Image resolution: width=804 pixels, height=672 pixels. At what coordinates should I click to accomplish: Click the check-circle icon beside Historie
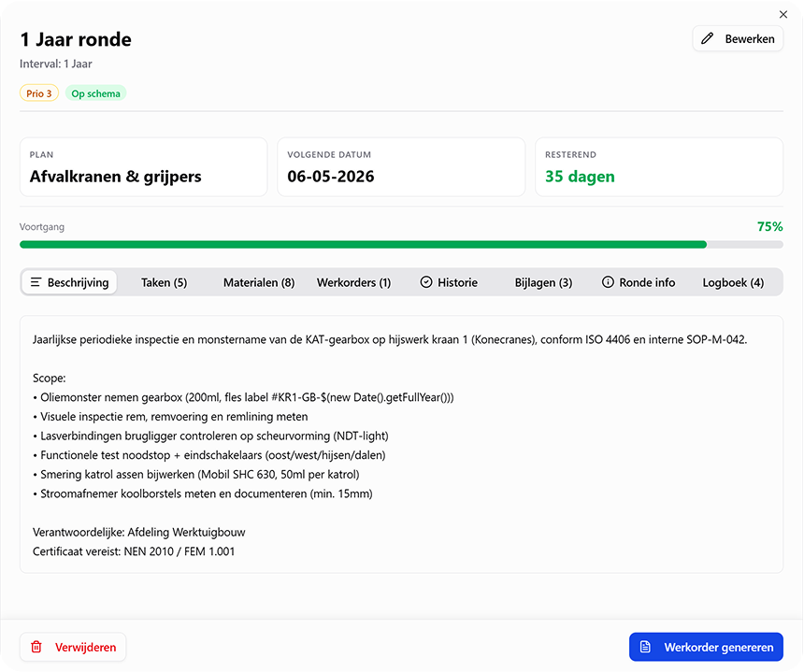426,282
